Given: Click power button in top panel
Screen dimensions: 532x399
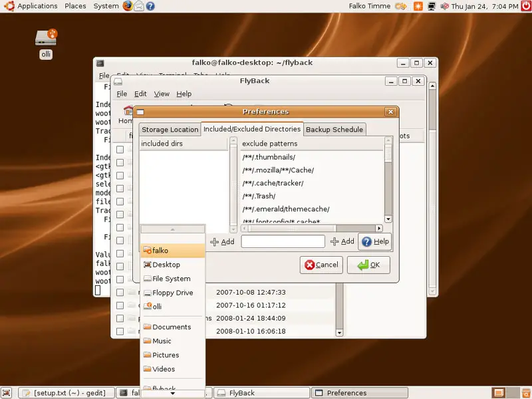Looking at the screenshot, I should point(526,6).
